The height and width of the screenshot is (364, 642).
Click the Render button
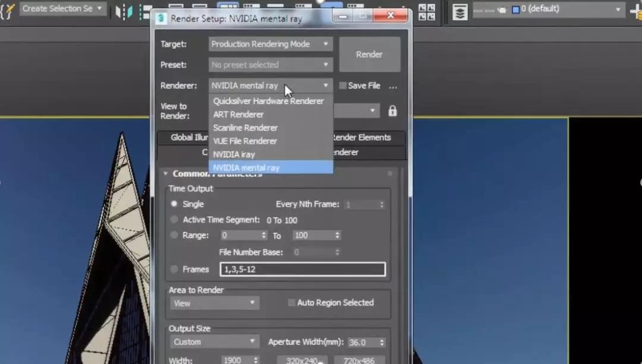click(369, 55)
